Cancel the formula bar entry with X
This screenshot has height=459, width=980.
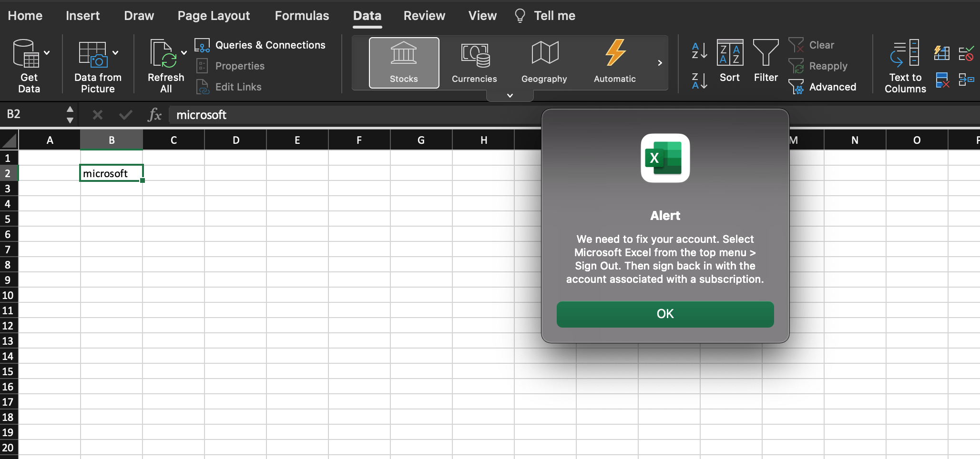tap(97, 115)
